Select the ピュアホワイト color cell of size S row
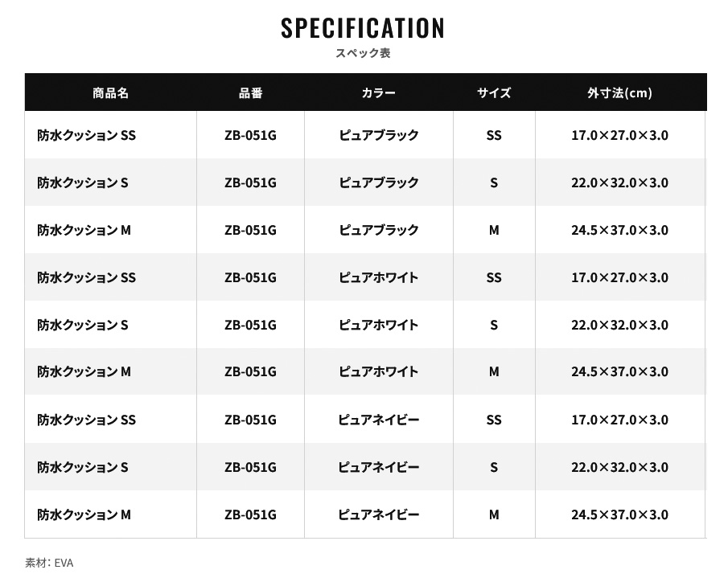 (378, 325)
